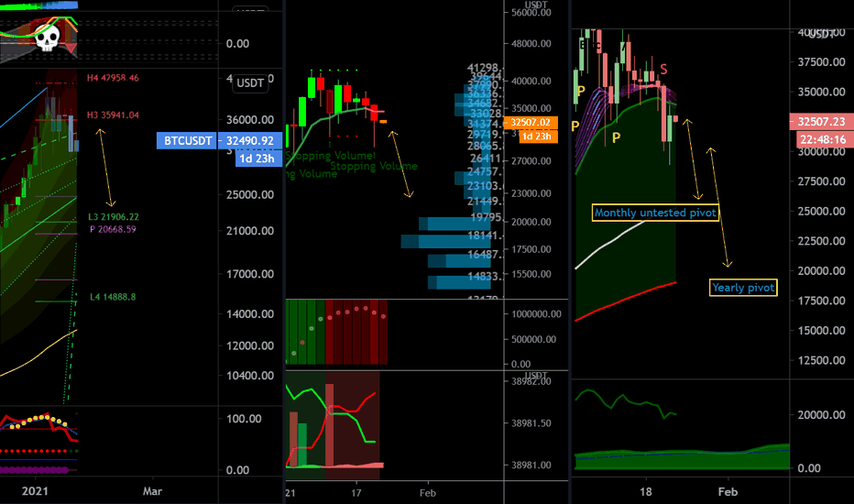Click the 14000.00 price axis value

[x=250, y=313]
